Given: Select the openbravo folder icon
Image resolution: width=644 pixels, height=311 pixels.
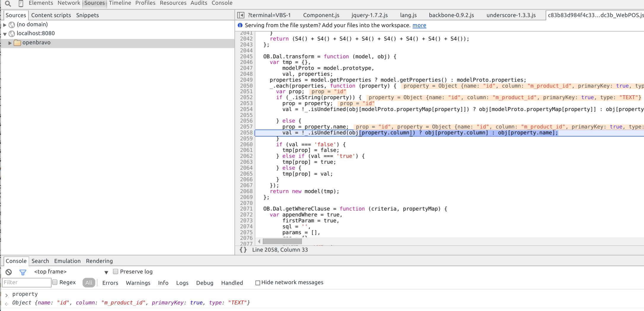Looking at the screenshot, I should coord(17,43).
